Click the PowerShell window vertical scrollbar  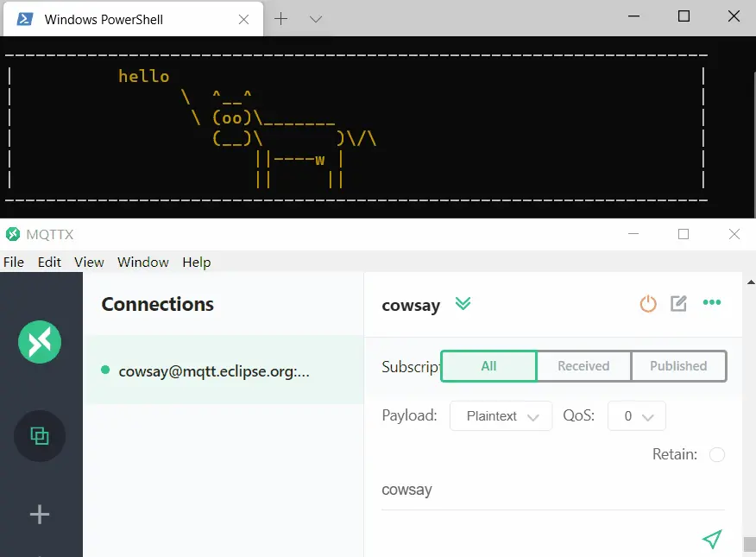click(x=753, y=145)
